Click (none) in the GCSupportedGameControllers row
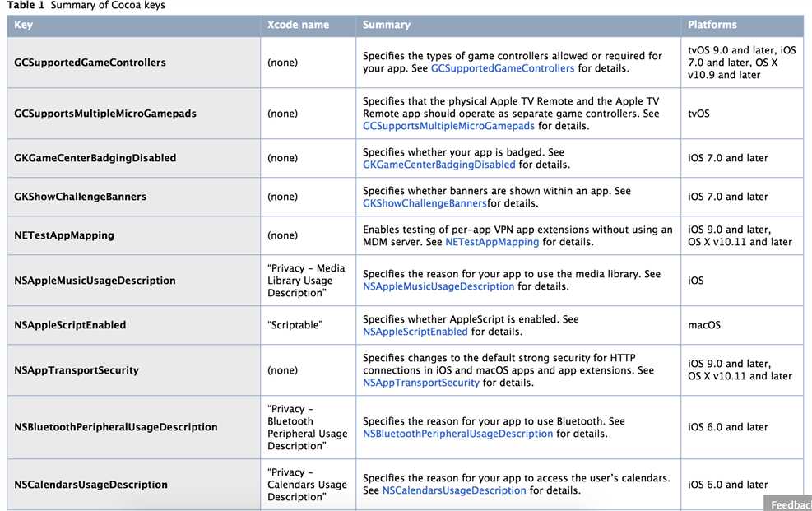This screenshot has height=511, width=812. pyautogui.click(x=283, y=63)
